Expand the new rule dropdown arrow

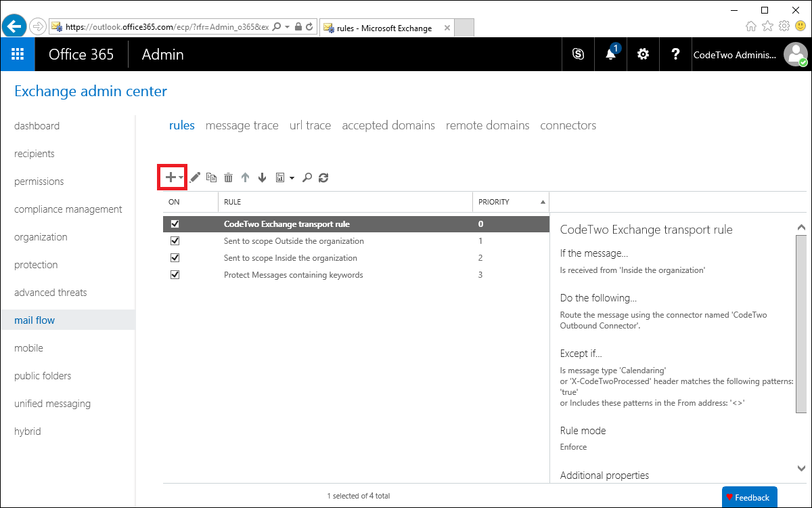(181, 178)
